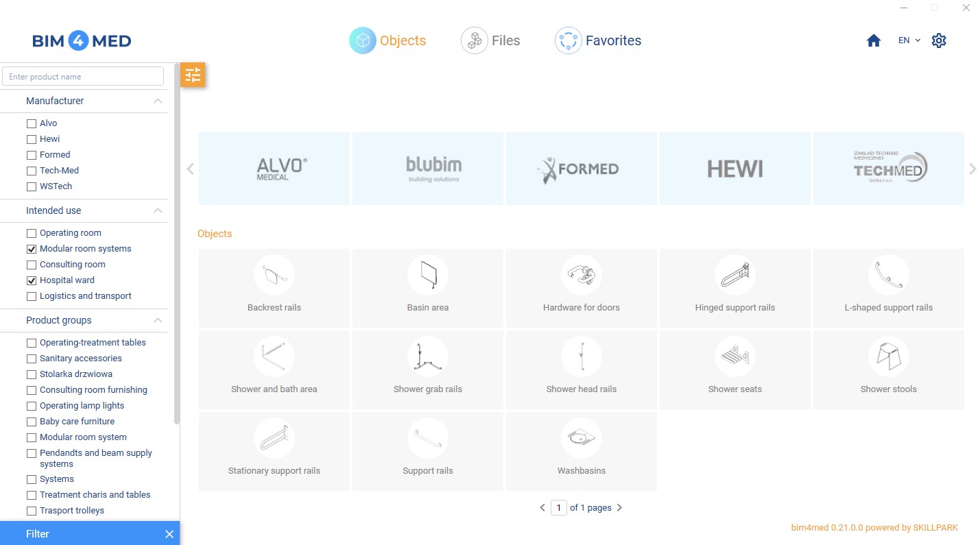Apply the Filter button

coord(38,534)
